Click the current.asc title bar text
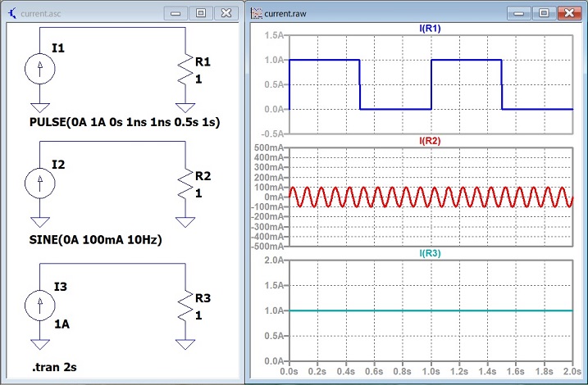Screen dimensions: 588x385 coord(40,14)
